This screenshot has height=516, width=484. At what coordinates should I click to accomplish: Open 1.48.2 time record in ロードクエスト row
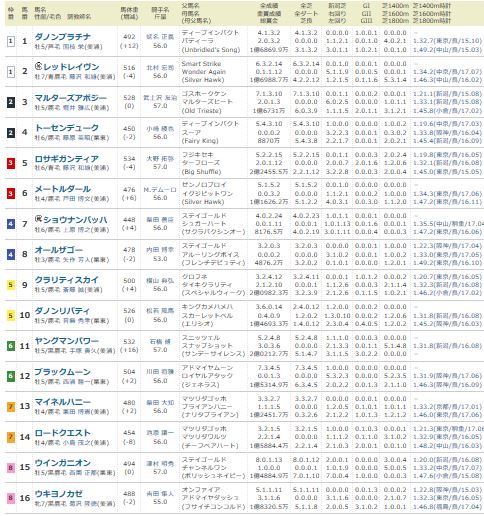pyautogui.click(x=448, y=446)
